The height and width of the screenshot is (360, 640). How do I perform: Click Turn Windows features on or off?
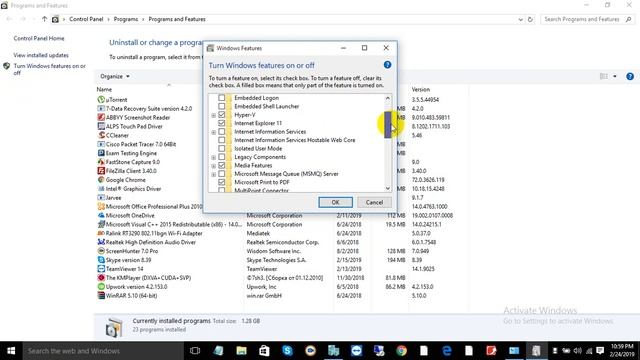(49, 69)
